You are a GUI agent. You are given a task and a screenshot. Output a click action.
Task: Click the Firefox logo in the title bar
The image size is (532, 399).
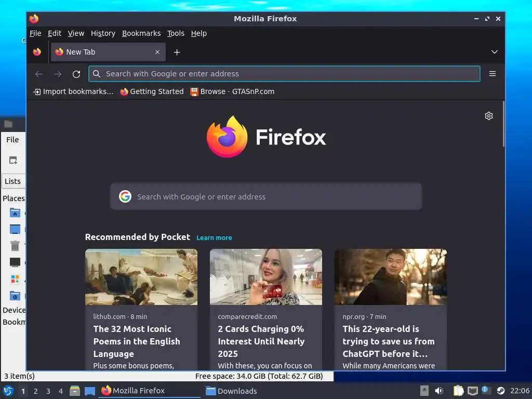click(x=34, y=19)
